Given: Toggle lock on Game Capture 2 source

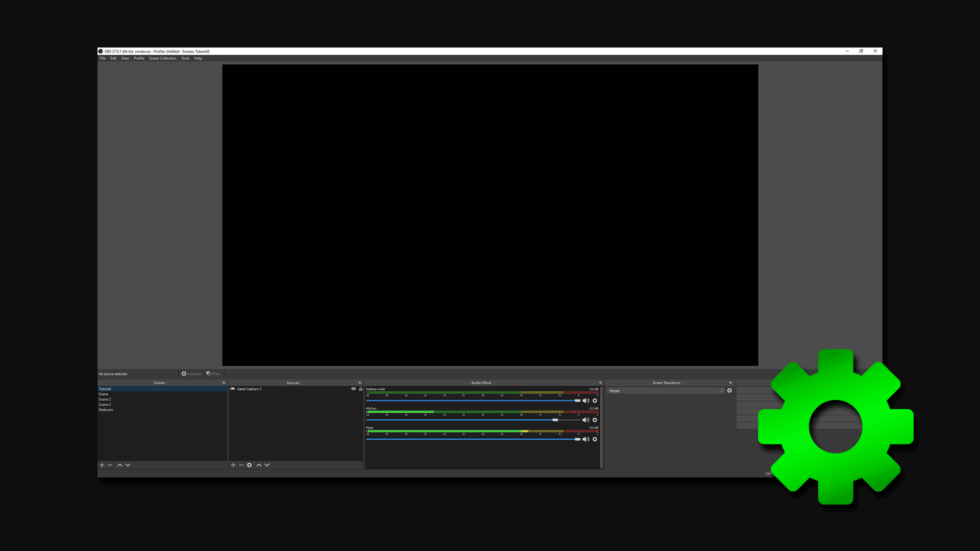Looking at the screenshot, I should pyautogui.click(x=360, y=389).
